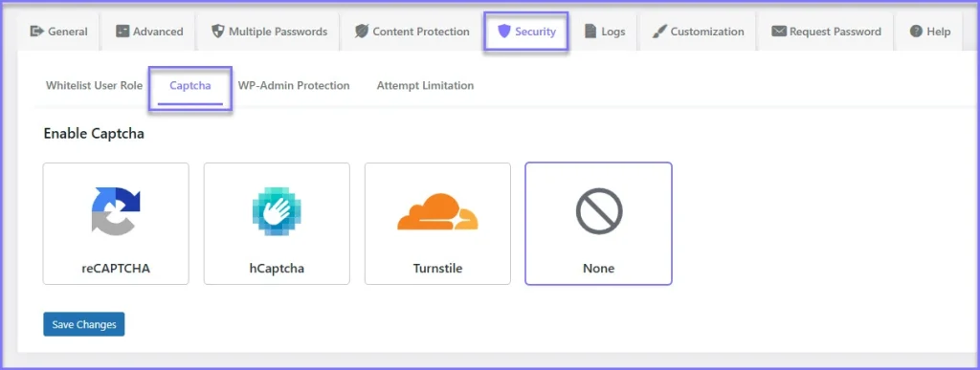Viewport: 980px width, 370px height.
Task: Open Whitelist User Role sub-tab
Action: point(94,85)
